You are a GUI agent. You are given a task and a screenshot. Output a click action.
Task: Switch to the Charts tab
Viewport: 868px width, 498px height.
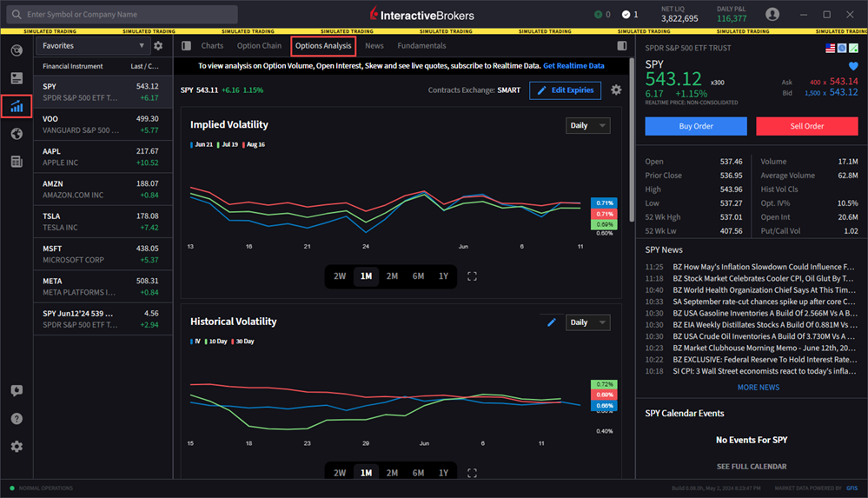[x=212, y=46]
